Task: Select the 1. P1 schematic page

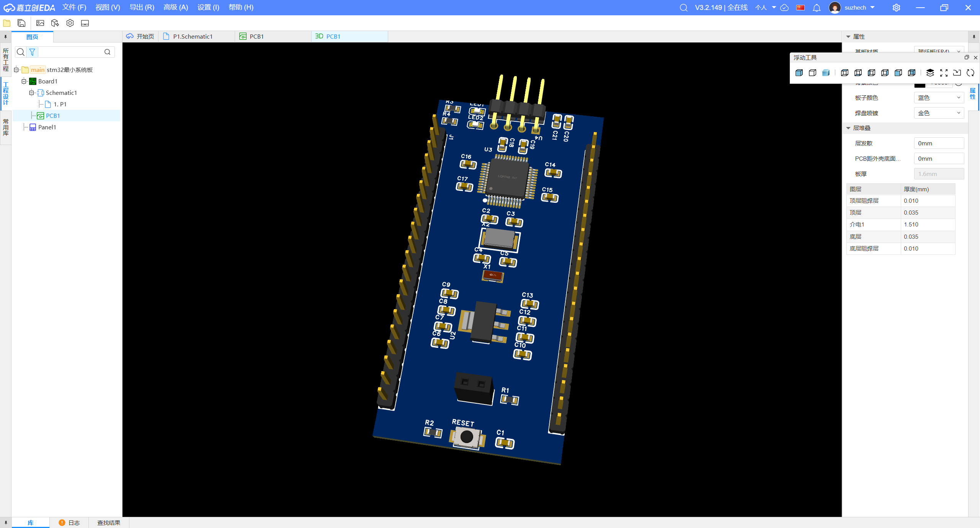Action: 60,104
